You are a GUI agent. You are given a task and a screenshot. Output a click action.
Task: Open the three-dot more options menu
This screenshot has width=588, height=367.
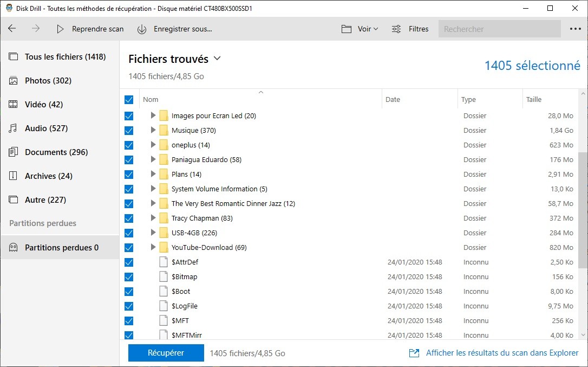coord(575,29)
